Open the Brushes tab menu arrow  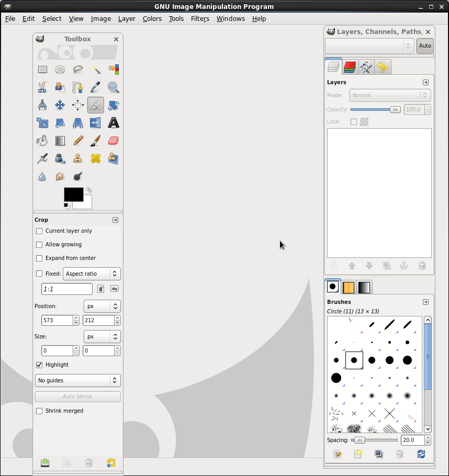(x=425, y=302)
